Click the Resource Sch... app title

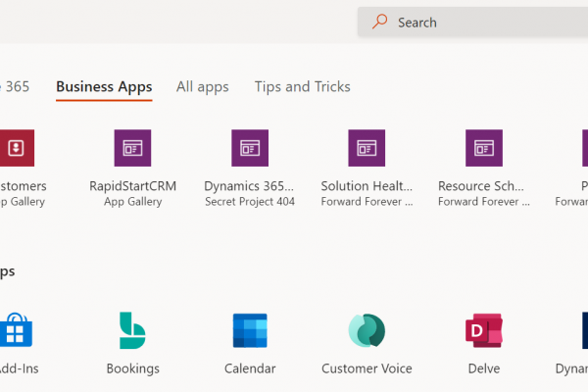point(481,186)
